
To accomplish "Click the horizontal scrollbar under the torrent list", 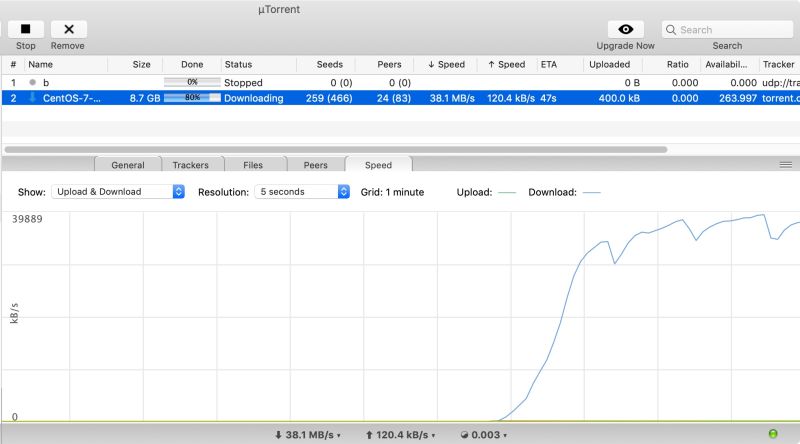I will [x=336, y=150].
